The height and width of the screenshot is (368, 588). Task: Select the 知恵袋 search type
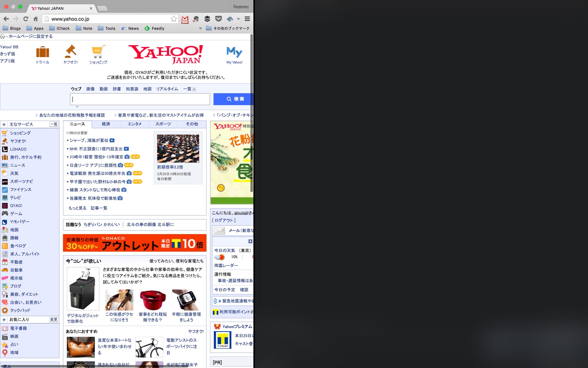[x=132, y=89]
